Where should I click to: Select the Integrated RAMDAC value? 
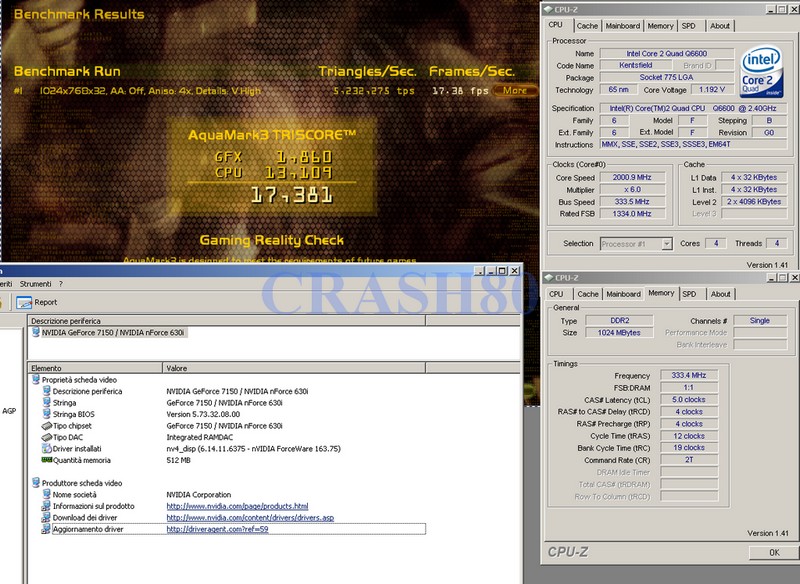[x=199, y=437]
